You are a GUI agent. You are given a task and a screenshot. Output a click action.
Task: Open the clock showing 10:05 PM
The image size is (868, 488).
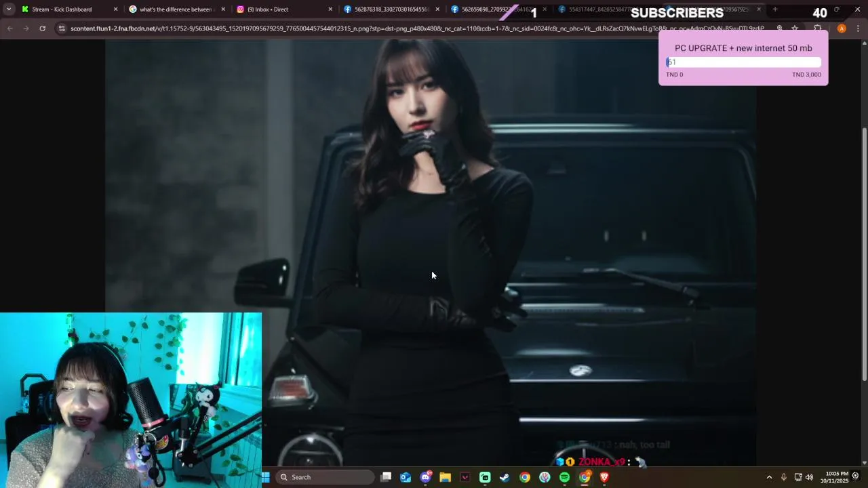[834, 477]
